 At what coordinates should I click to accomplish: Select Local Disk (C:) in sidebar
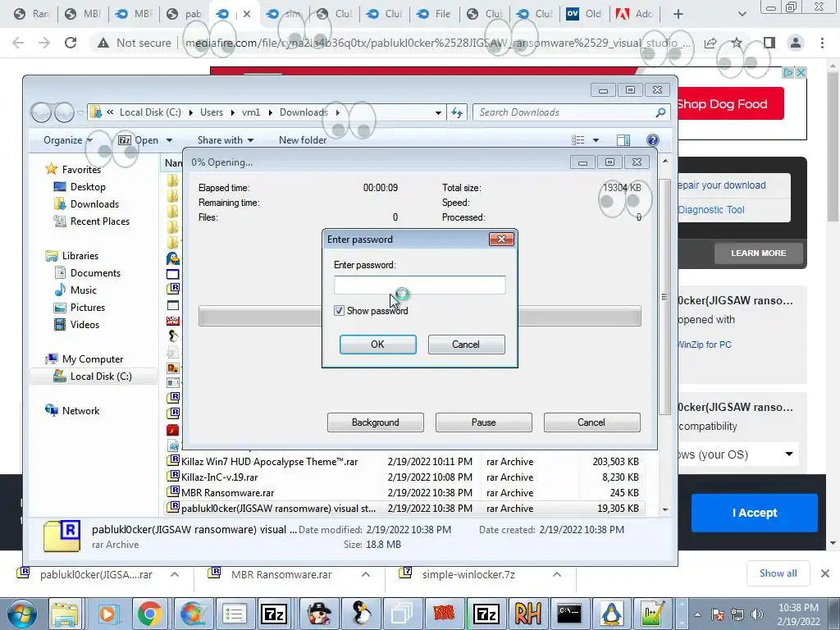coord(101,376)
